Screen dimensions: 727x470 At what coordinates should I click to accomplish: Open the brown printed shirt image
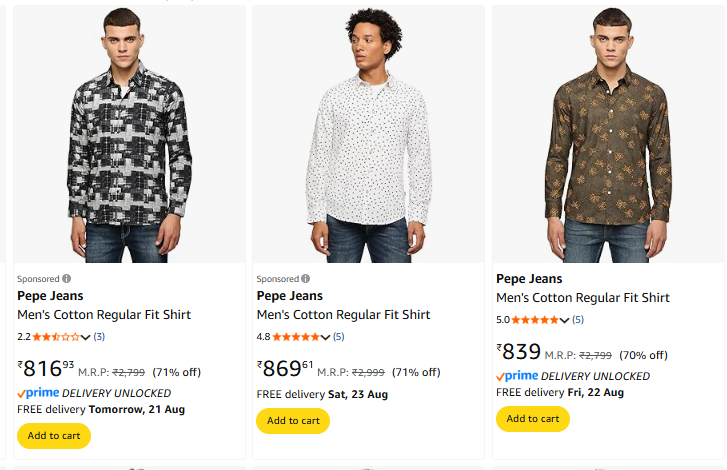coord(606,135)
